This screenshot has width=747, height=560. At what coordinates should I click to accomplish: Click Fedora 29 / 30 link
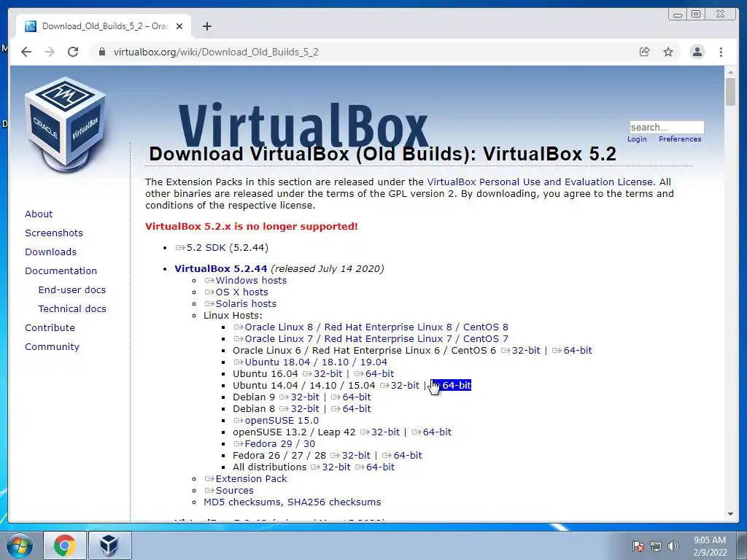(274, 444)
